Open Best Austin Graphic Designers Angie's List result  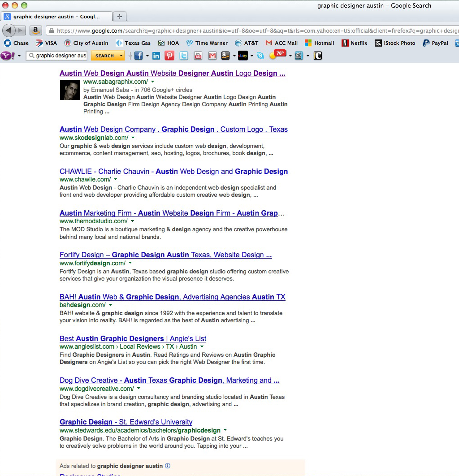click(x=133, y=338)
